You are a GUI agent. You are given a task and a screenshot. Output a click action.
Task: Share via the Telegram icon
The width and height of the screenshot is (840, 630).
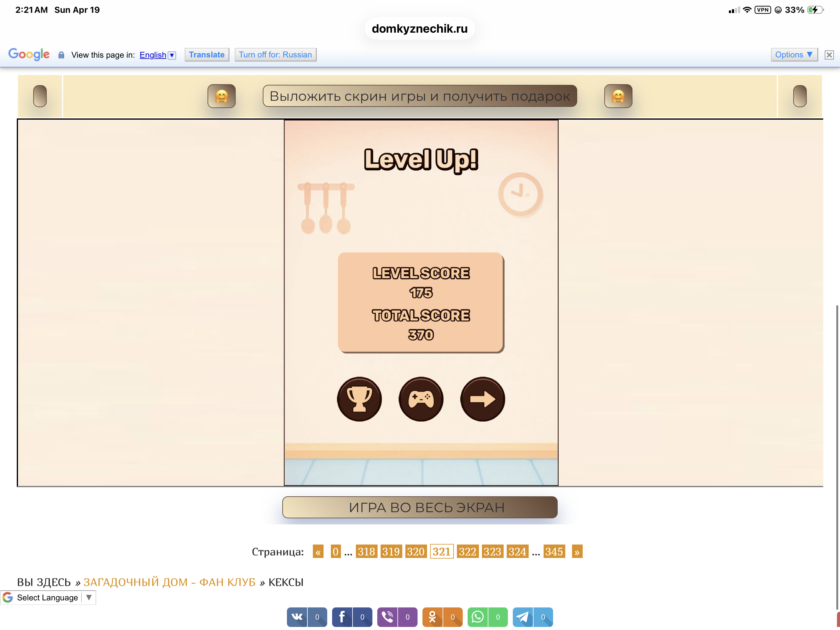[x=523, y=617]
